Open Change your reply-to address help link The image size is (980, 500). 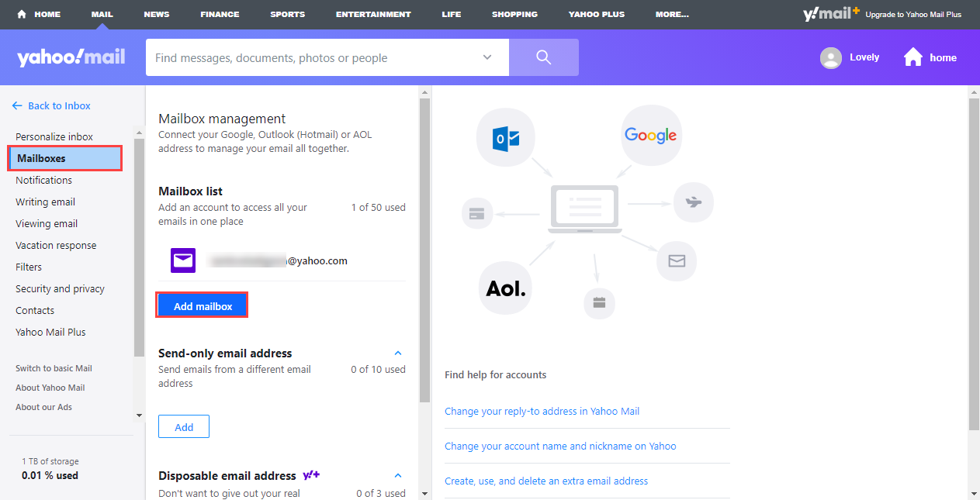point(542,411)
